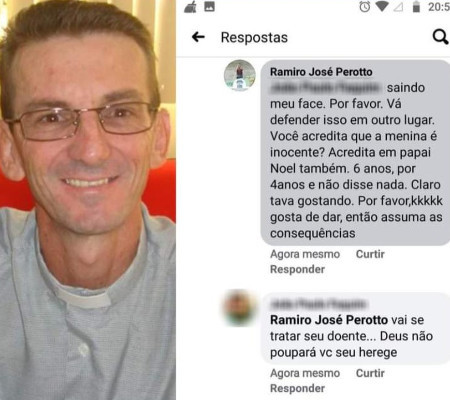Screen dimensions: 450x400
Task: Tap the Wi-Fi signal status icon
Action: [x=382, y=6]
